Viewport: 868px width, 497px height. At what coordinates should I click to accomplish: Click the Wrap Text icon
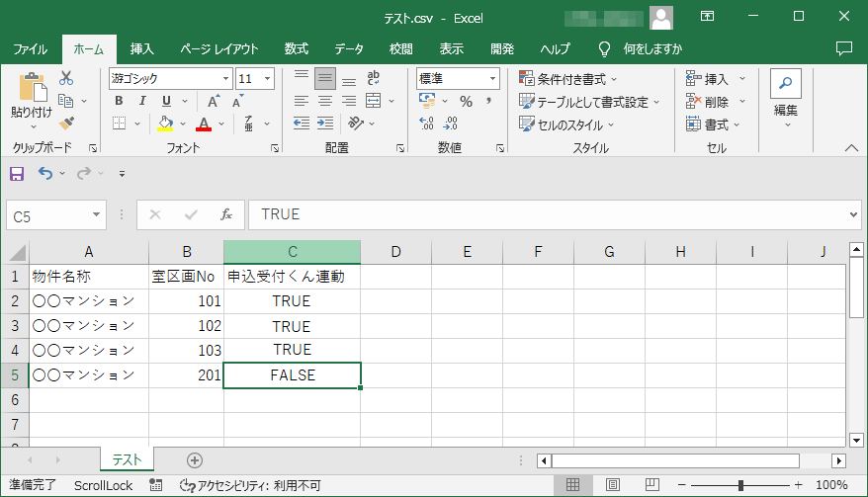tap(375, 78)
